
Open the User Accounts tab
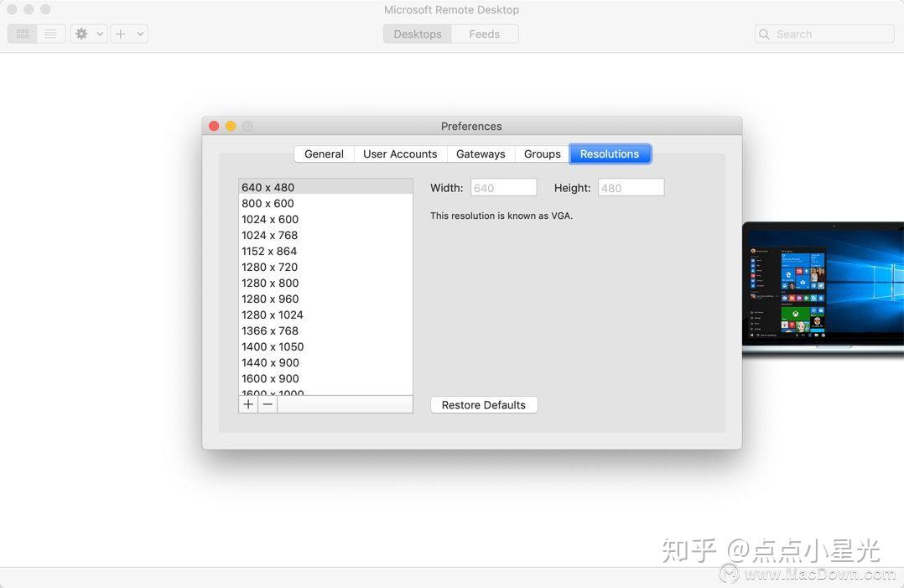(x=400, y=154)
